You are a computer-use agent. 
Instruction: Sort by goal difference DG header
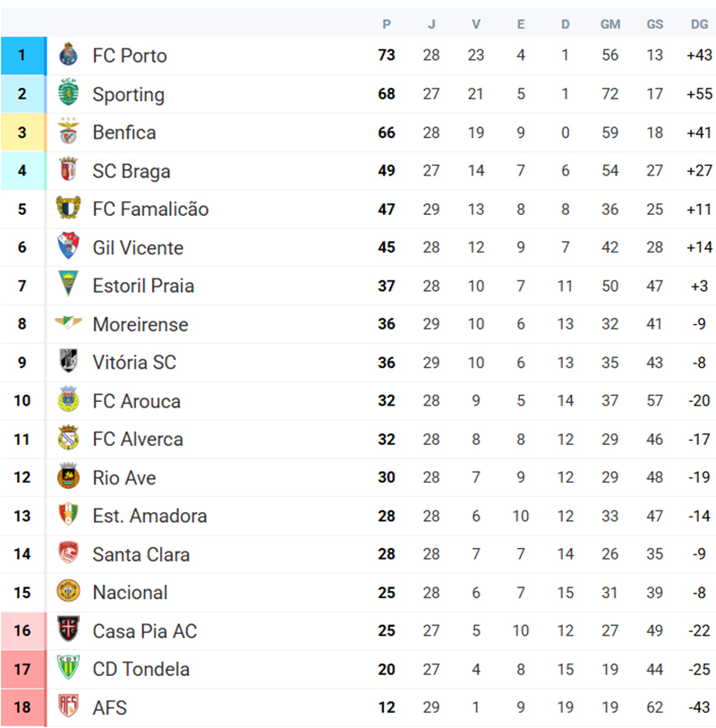pyautogui.click(x=700, y=24)
